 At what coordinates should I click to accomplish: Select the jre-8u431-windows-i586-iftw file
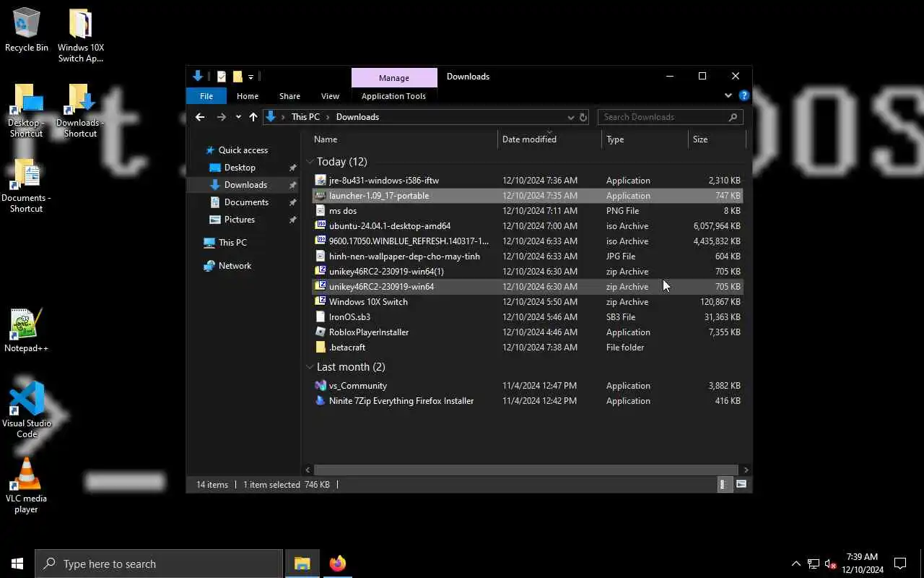tap(527, 181)
